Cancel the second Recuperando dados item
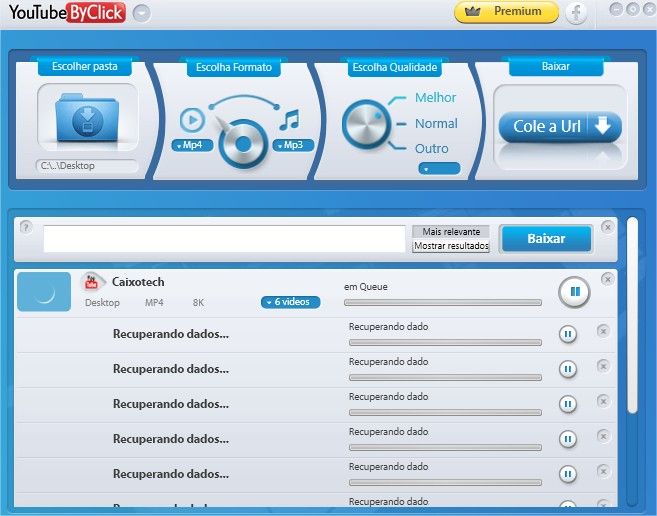 [603, 366]
